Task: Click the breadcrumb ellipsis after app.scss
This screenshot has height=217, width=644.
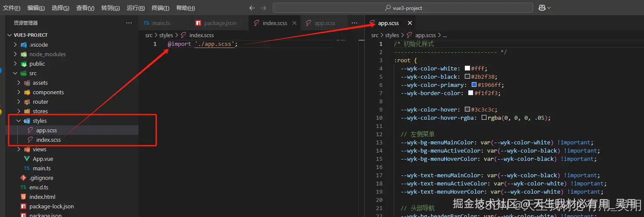Action: [445, 35]
